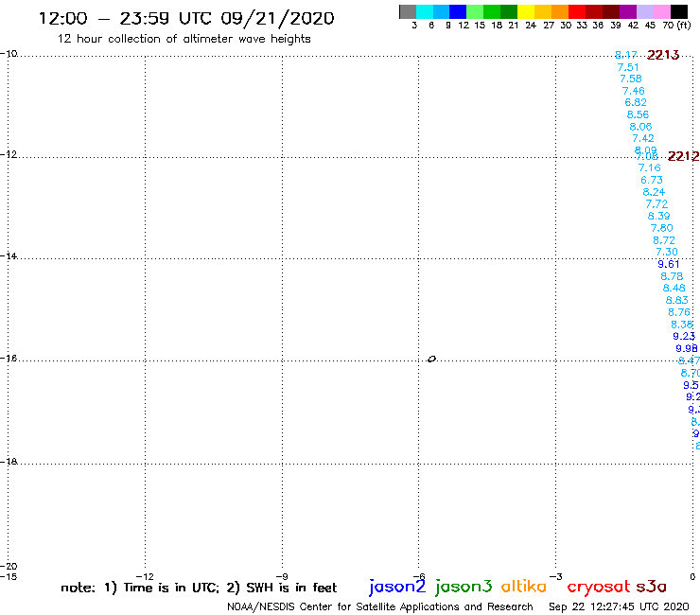
Task: Click the wave height value '7.46'
Action: [634, 91]
